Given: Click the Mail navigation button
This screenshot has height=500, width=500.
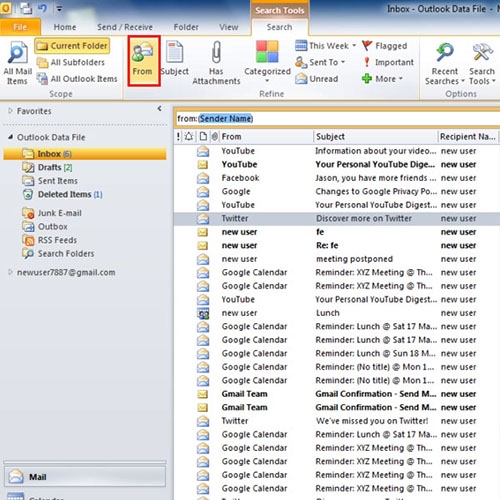Looking at the screenshot, I should (x=85, y=477).
